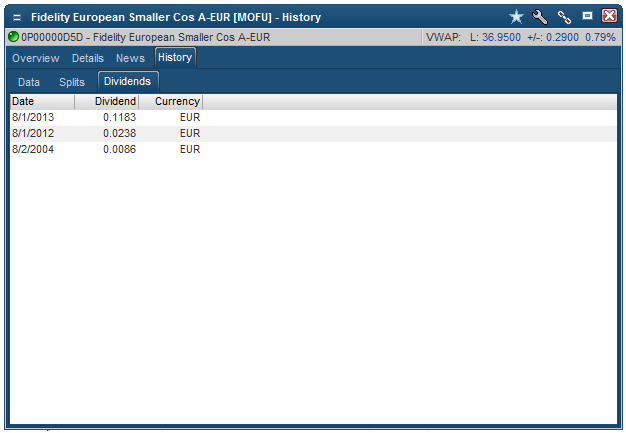Select the 8/1/2013 date cell
Image resolution: width=626 pixels, height=433 pixels.
pos(33,117)
